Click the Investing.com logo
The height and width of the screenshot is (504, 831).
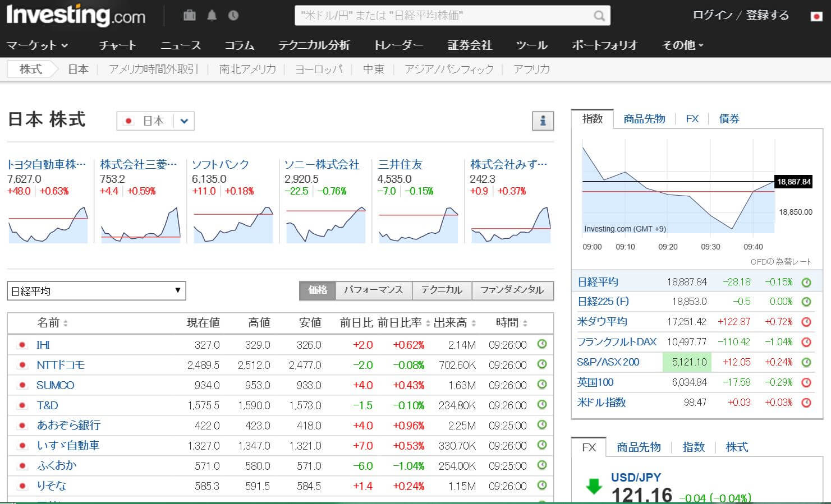coord(76,15)
